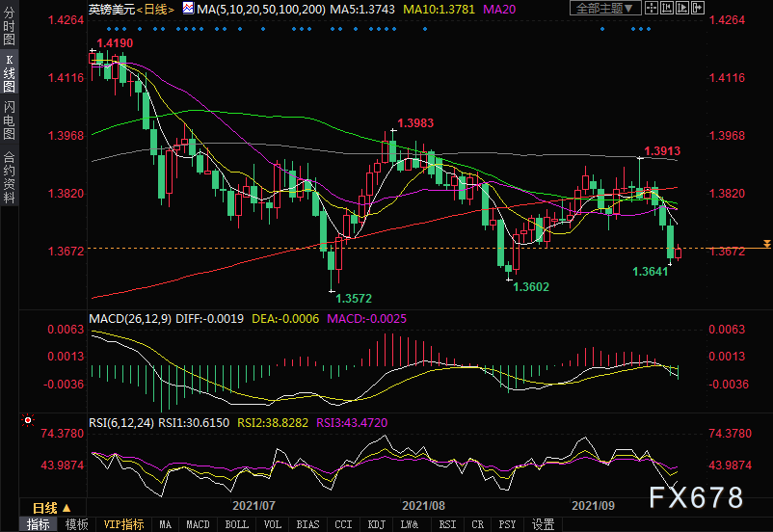Click the chart replay play icon

681,8
